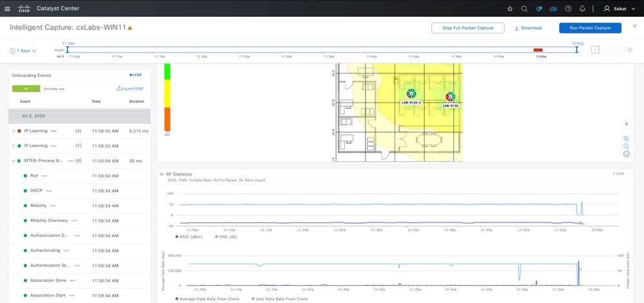Click Stop Full Packet Capture
Screen dimensions: 644x303
pyautogui.click(x=468, y=28)
